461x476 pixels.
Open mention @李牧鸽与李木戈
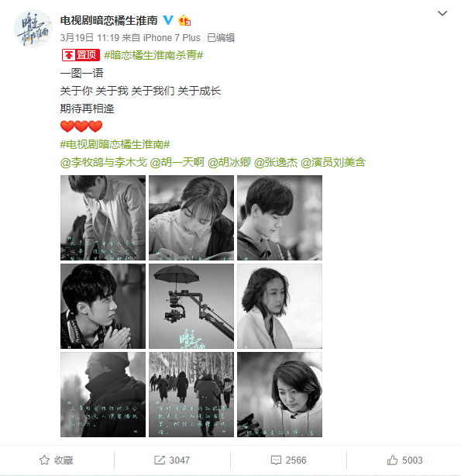(104, 162)
